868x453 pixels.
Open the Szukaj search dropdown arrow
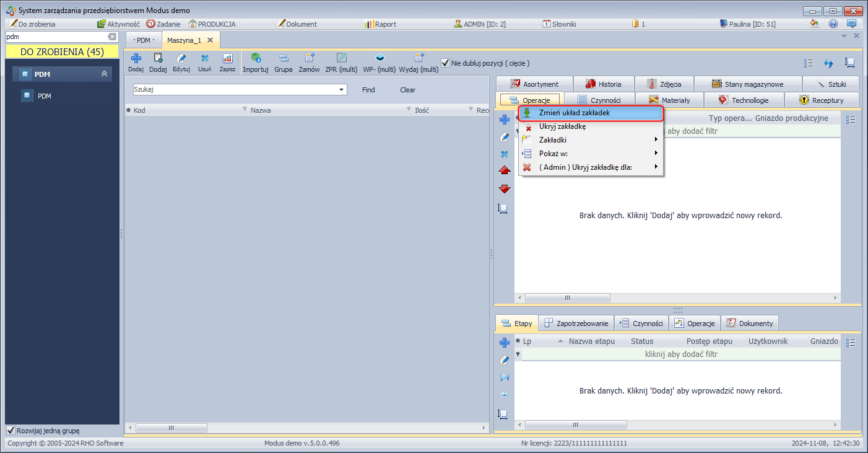(342, 90)
